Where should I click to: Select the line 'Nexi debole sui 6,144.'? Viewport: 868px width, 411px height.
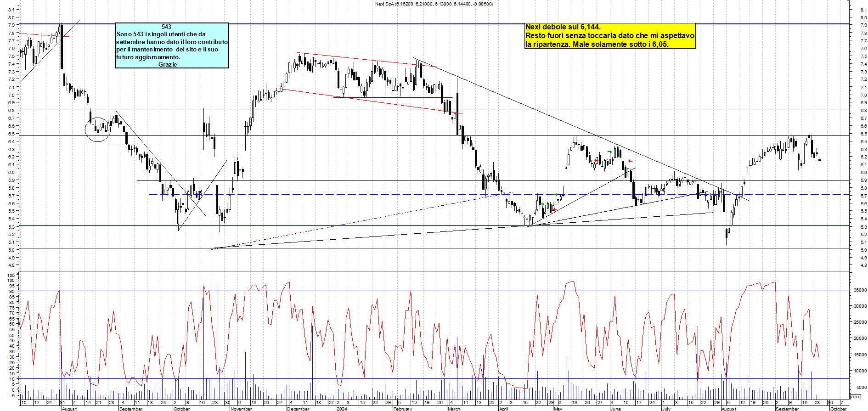click(x=563, y=27)
